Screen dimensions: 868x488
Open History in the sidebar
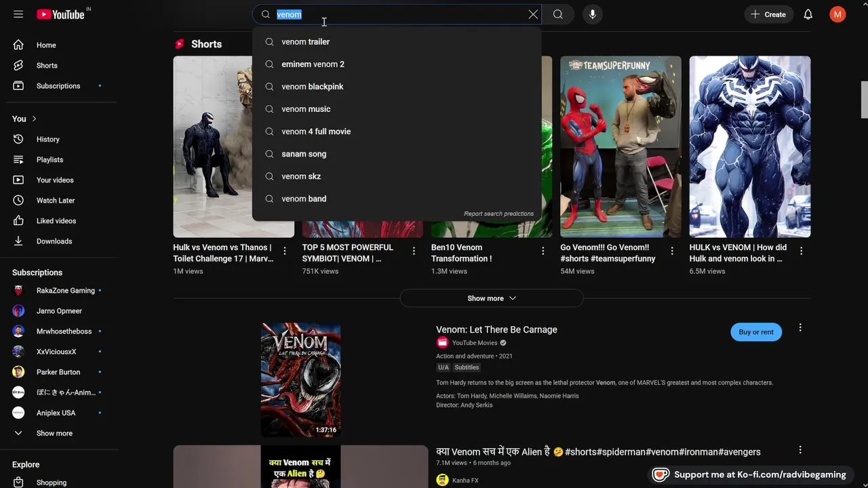(60, 140)
